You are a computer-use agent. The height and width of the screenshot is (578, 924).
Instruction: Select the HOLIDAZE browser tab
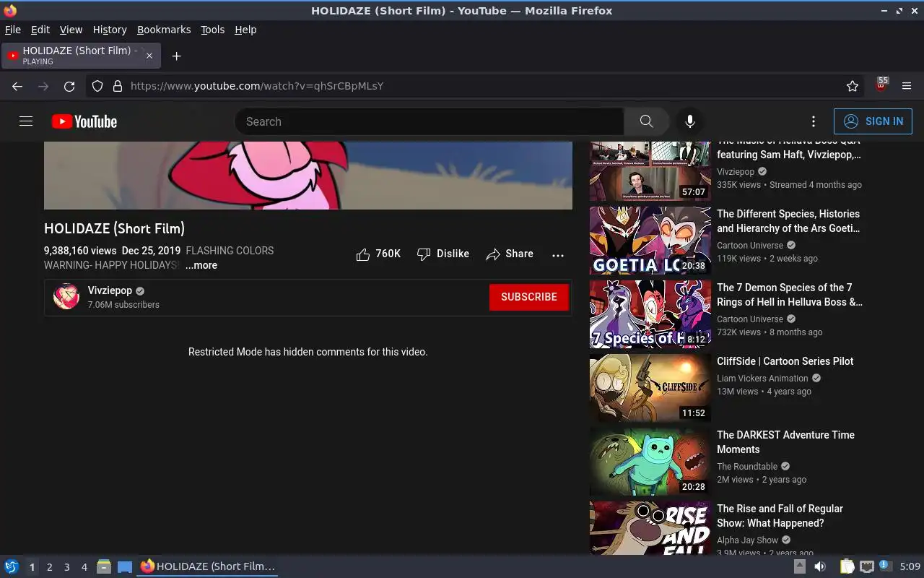pos(81,56)
